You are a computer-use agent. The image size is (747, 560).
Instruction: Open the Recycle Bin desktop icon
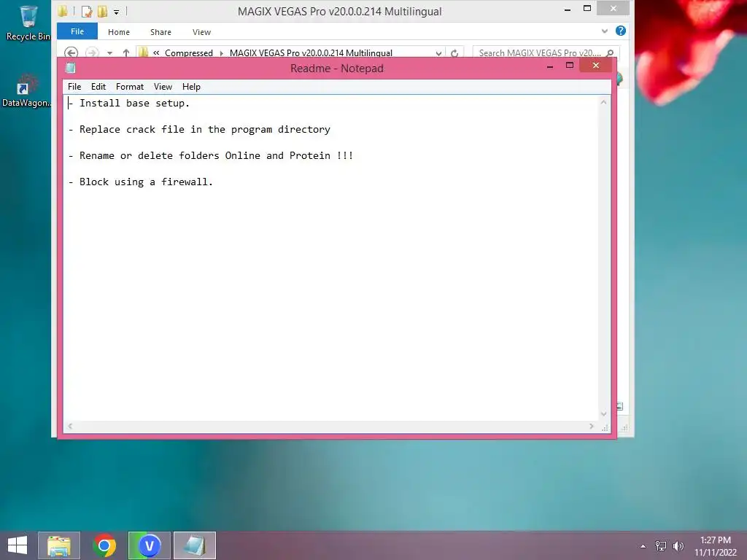tap(28, 23)
